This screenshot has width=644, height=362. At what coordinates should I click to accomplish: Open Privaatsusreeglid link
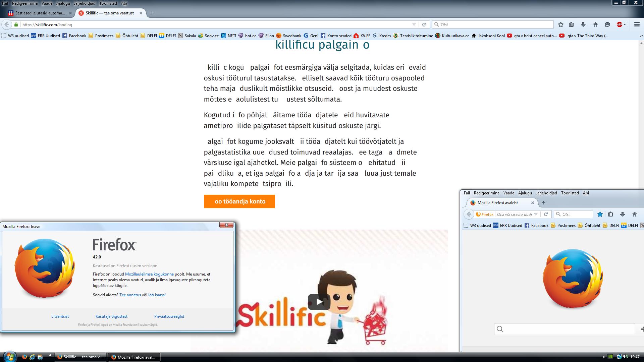tap(169, 316)
